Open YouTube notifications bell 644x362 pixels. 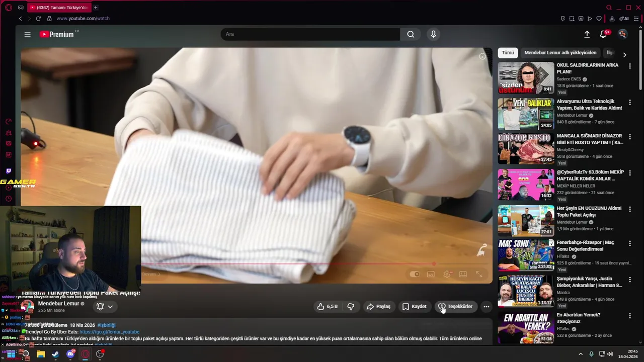(603, 34)
